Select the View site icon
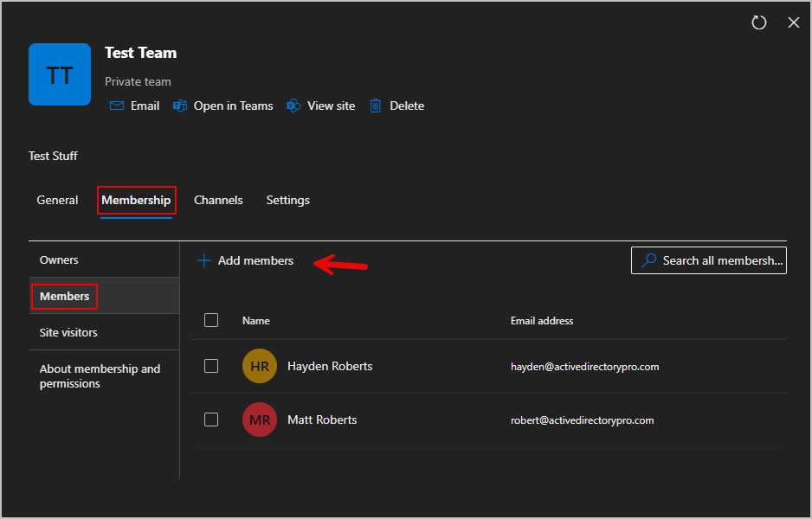Screen dimensions: 812x519 point(293,105)
